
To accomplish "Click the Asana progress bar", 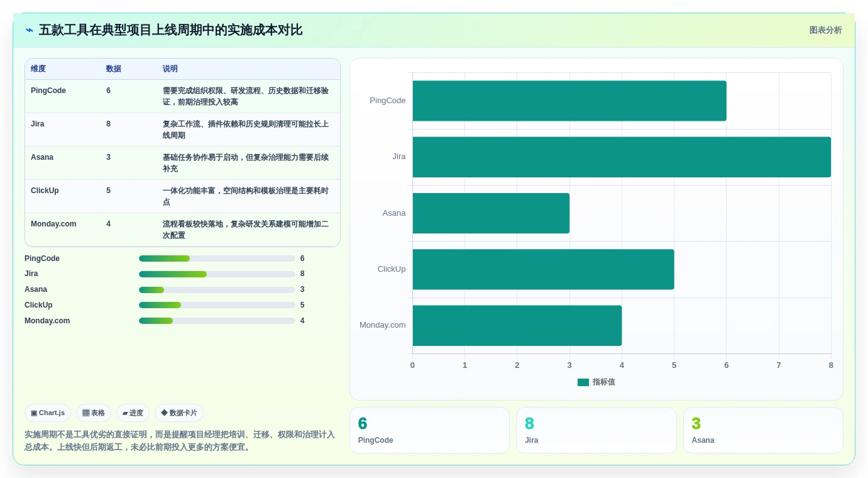I will [x=217, y=290].
